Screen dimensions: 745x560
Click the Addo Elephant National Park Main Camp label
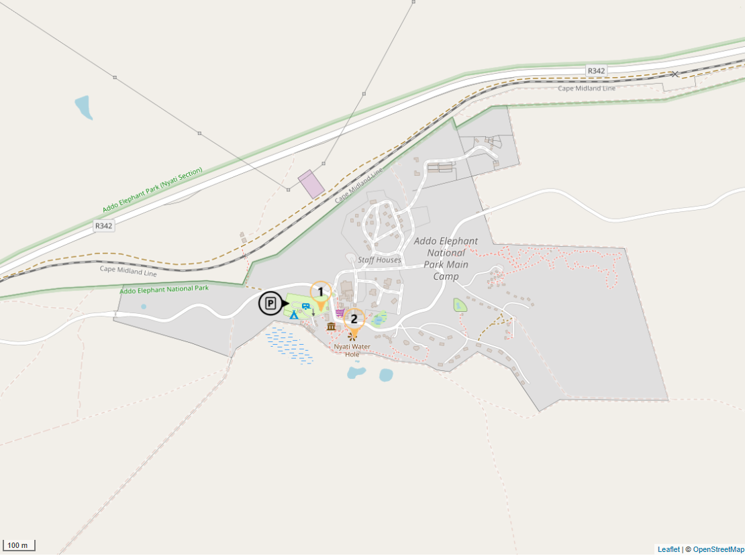[446, 259]
